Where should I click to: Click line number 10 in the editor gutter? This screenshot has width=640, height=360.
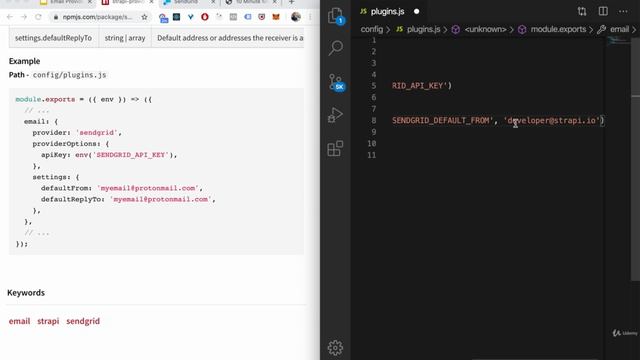[x=371, y=144]
